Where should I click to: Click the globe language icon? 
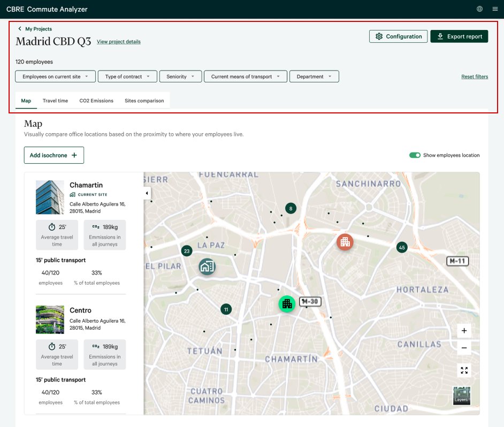click(479, 9)
